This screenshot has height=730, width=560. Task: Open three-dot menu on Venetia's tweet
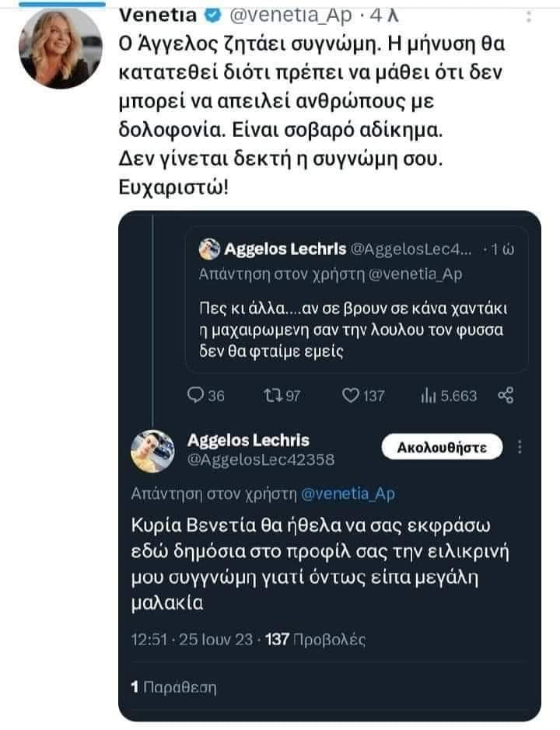click(x=530, y=17)
